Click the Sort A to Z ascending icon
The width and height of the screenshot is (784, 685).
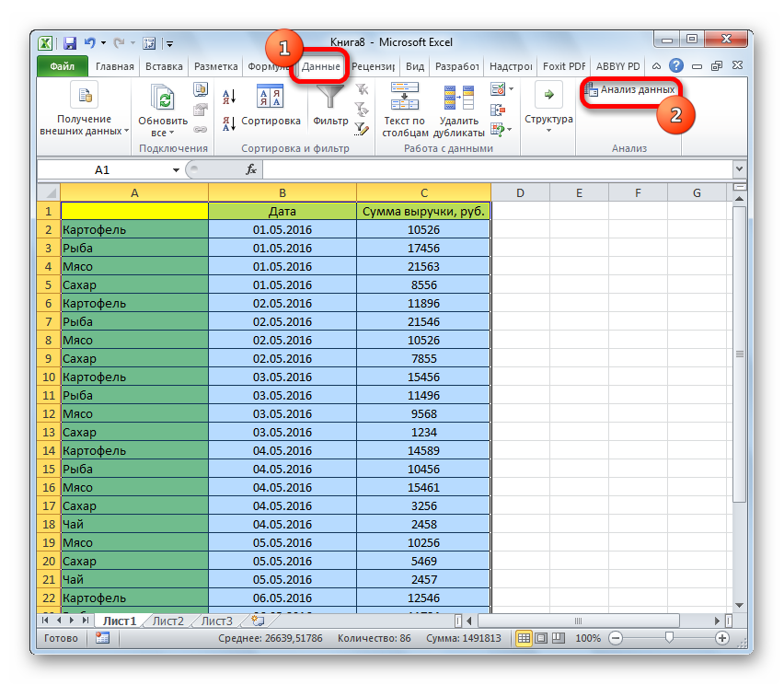click(x=229, y=96)
